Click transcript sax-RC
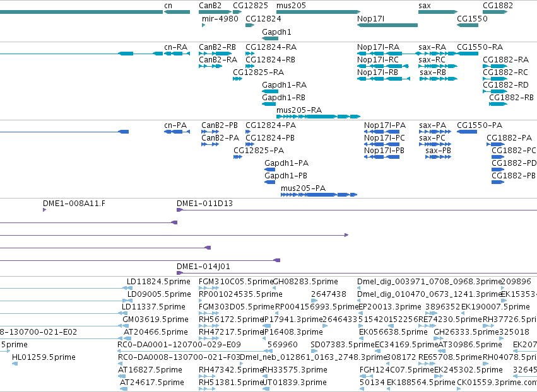This screenshot has height=392, width=537. [x=432, y=59]
